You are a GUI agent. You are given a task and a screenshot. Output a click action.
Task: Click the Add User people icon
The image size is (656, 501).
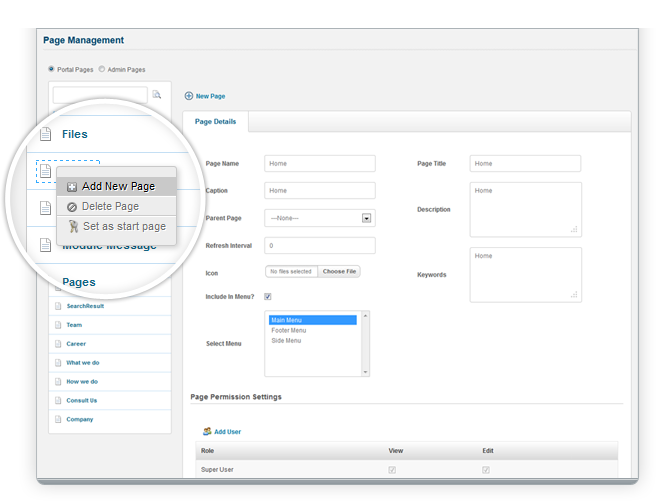point(207,431)
